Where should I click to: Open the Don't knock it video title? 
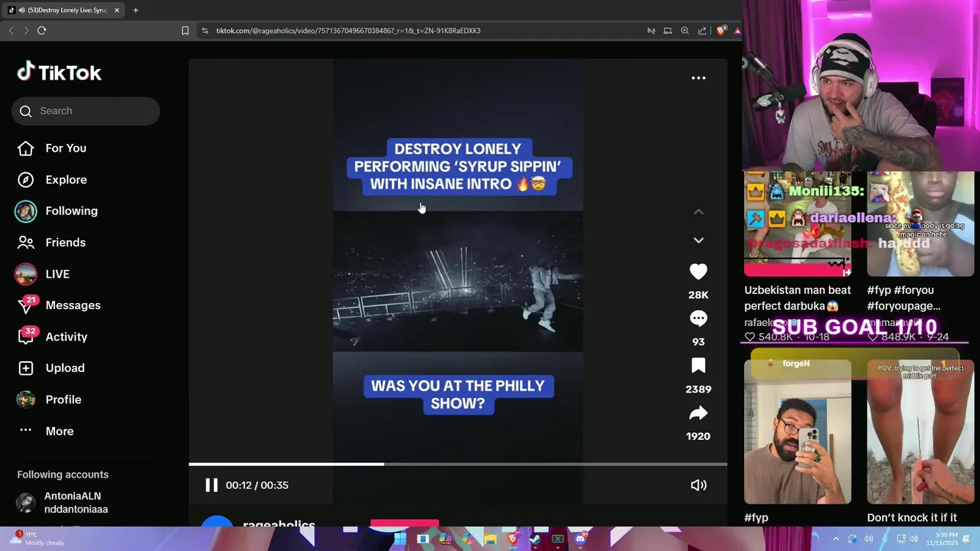(x=912, y=518)
